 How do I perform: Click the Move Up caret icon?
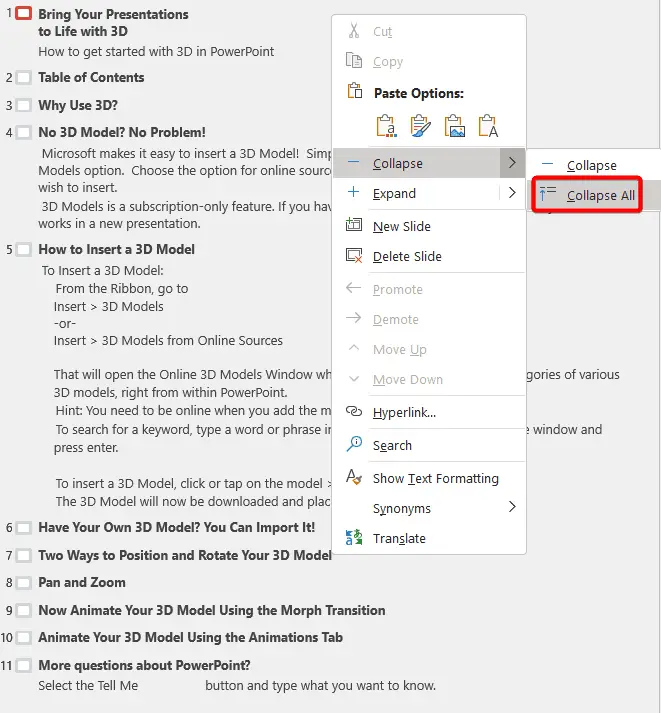pos(353,348)
